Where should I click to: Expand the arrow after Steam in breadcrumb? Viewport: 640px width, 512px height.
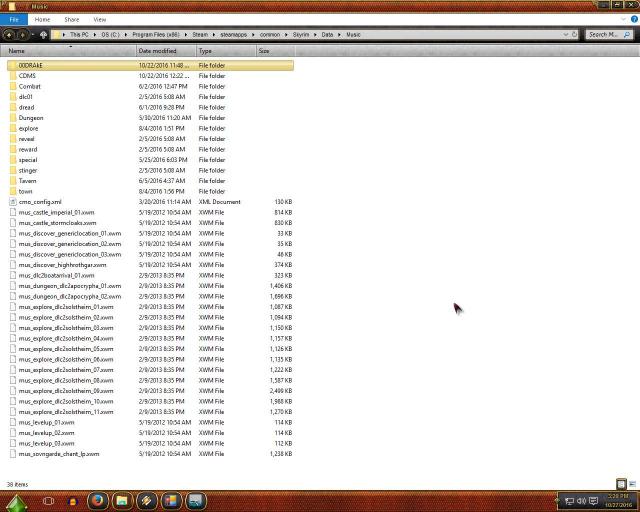pos(214,35)
